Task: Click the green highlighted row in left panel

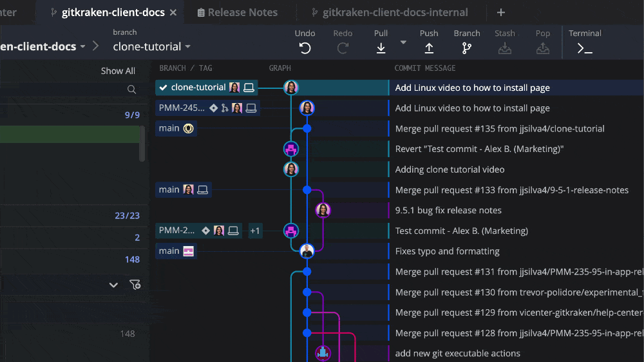Action: point(70,135)
